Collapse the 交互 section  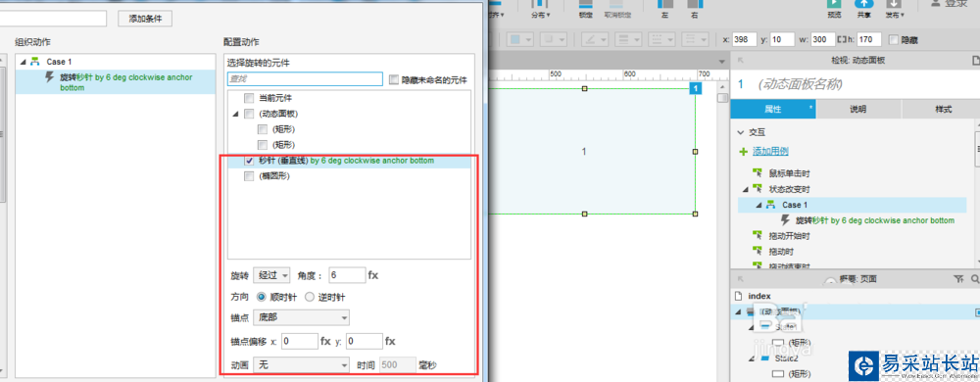pyautogui.click(x=741, y=133)
